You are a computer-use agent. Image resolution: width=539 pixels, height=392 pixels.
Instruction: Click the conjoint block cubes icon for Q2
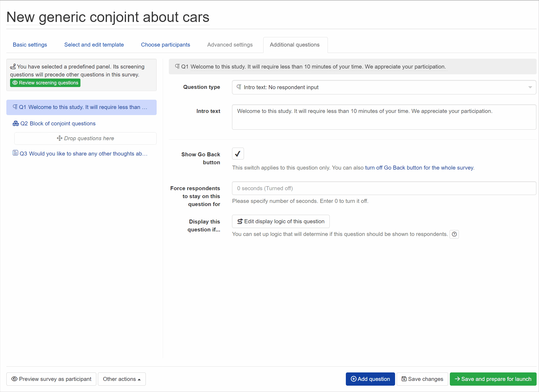tap(16, 123)
